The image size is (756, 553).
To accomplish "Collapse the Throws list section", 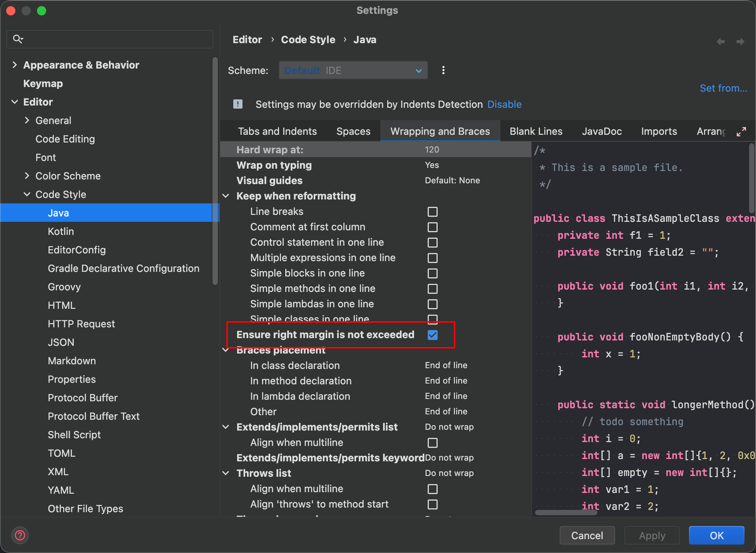I will (x=226, y=473).
